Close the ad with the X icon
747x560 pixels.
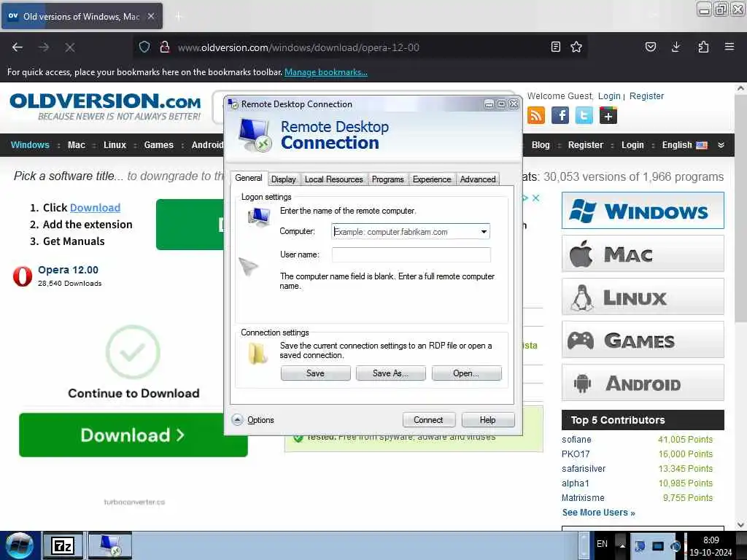tap(536, 198)
